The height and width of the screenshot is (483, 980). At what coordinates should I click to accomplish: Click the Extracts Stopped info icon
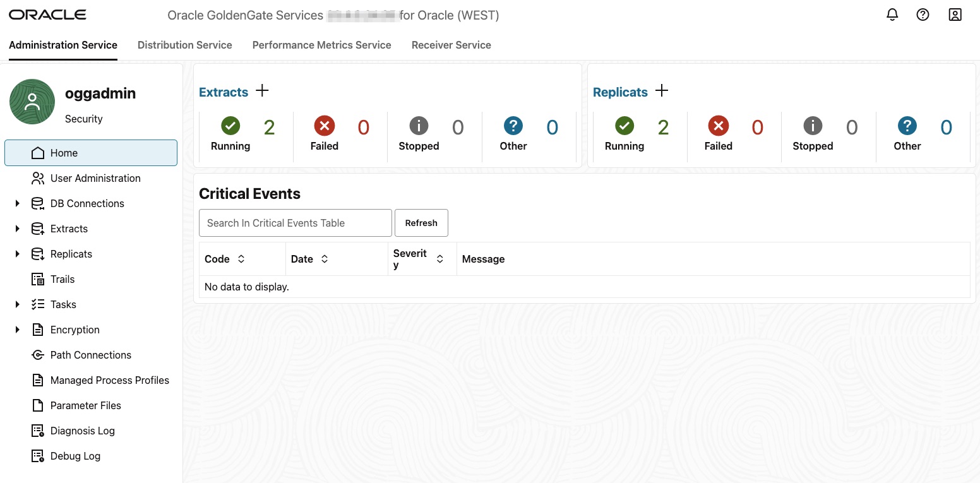[419, 126]
